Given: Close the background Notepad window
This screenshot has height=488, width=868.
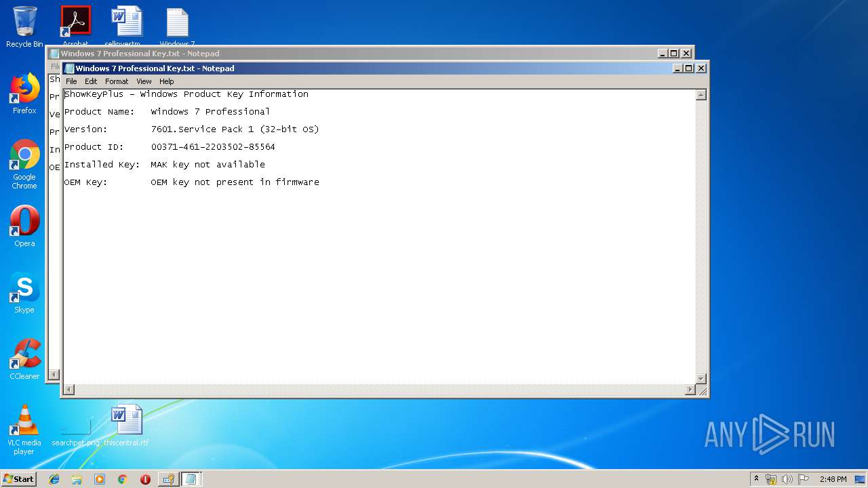Looking at the screenshot, I should 686,54.
